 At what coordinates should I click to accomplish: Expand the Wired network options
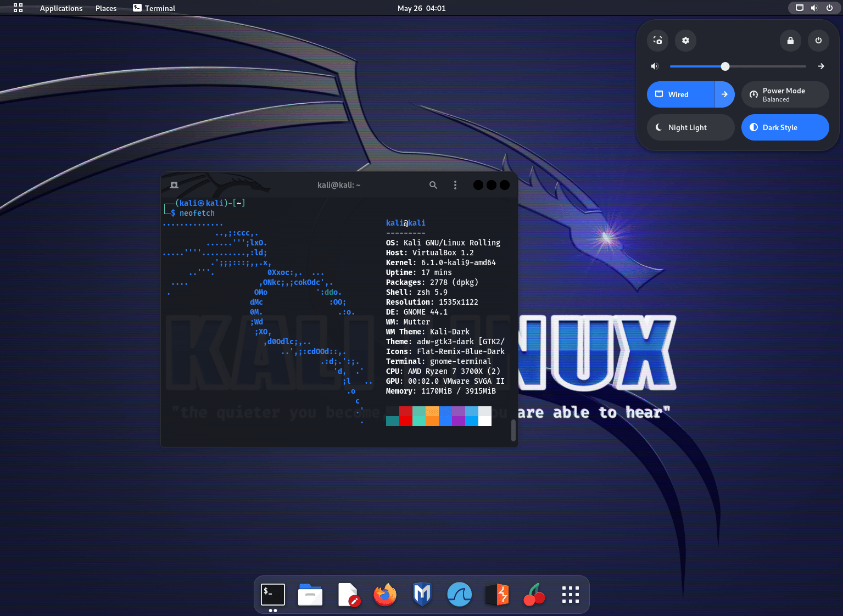[x=725, y=94]
